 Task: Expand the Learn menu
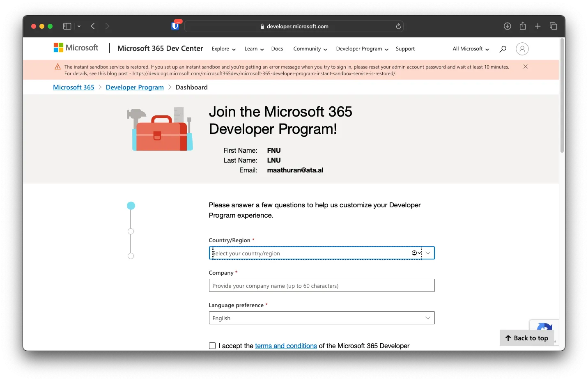point(254,49)
